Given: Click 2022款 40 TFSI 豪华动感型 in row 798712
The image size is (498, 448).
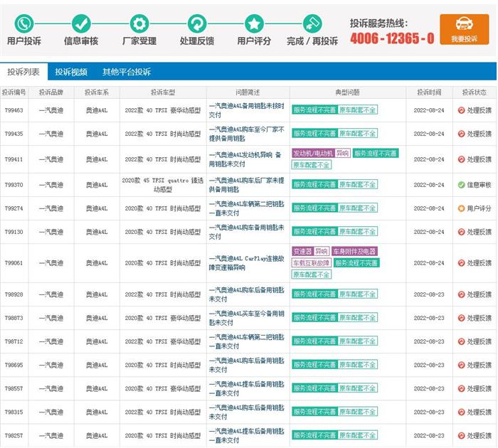Looking at the screenshot, I should [x=163, y=341].
